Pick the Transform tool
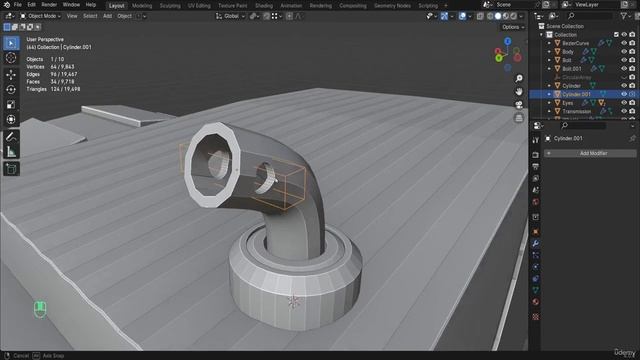Viewport: 640px width, 360px height. click(11, 120)
